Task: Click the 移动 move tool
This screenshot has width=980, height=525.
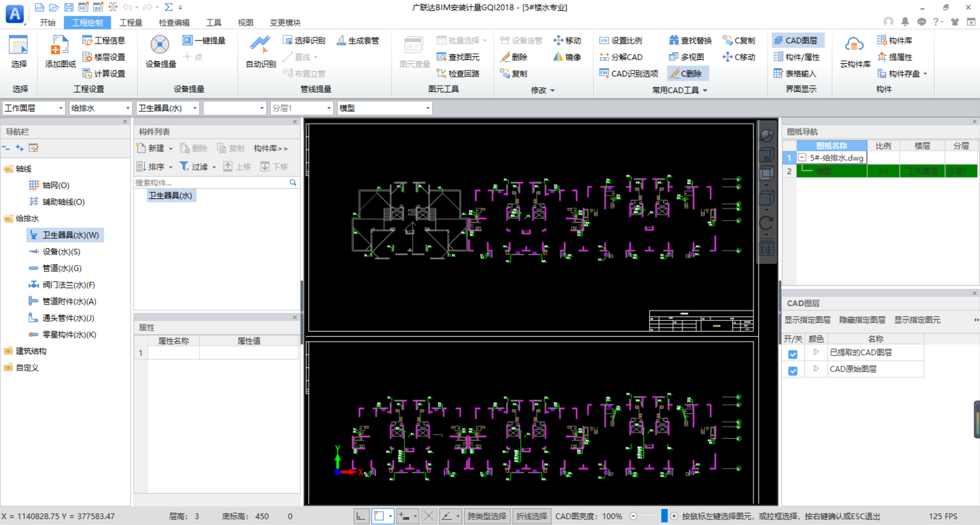Action: (x=567, y=40)
